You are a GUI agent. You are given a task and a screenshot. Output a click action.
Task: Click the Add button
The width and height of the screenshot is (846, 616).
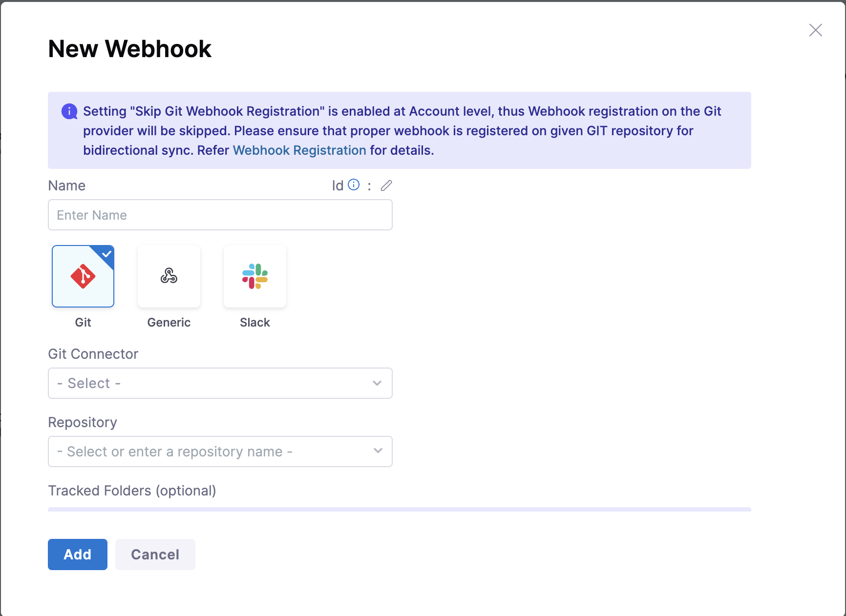point(77,554)
